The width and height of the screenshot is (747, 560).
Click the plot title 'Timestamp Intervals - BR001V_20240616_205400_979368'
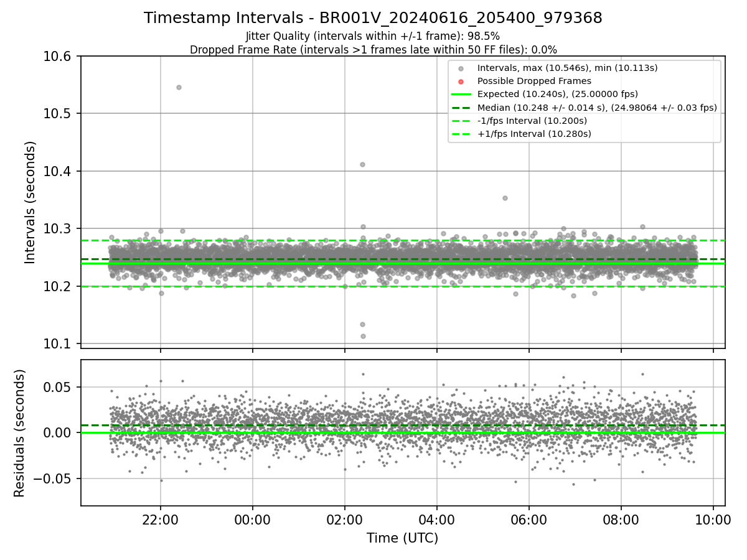point(373,18)
